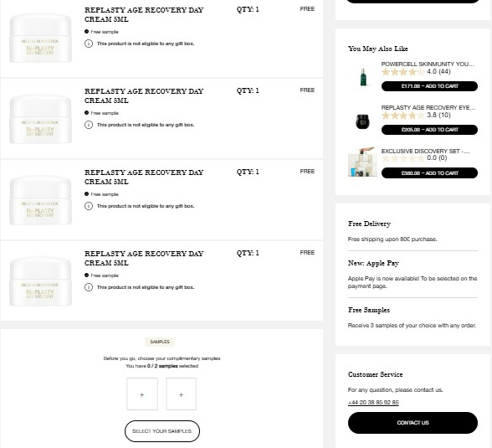Click the second empty sample plus slot
Image resolution: width=492 pixels, height=448 pixels.
click(x=181, y=394)
